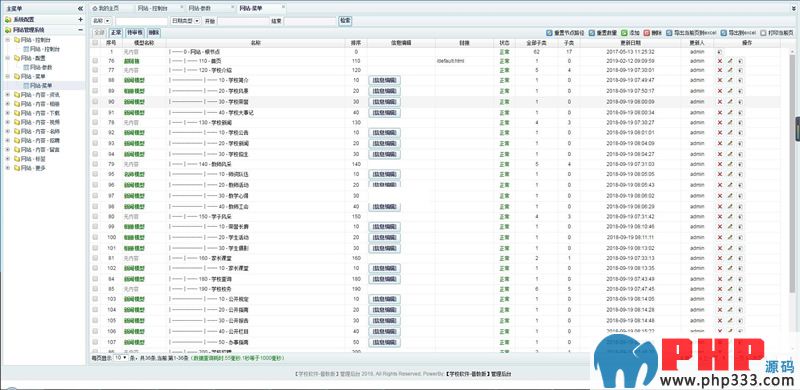Click pencil icon in row 95
The height and width of the screenshot is (390, 800).
coord(730,174)
